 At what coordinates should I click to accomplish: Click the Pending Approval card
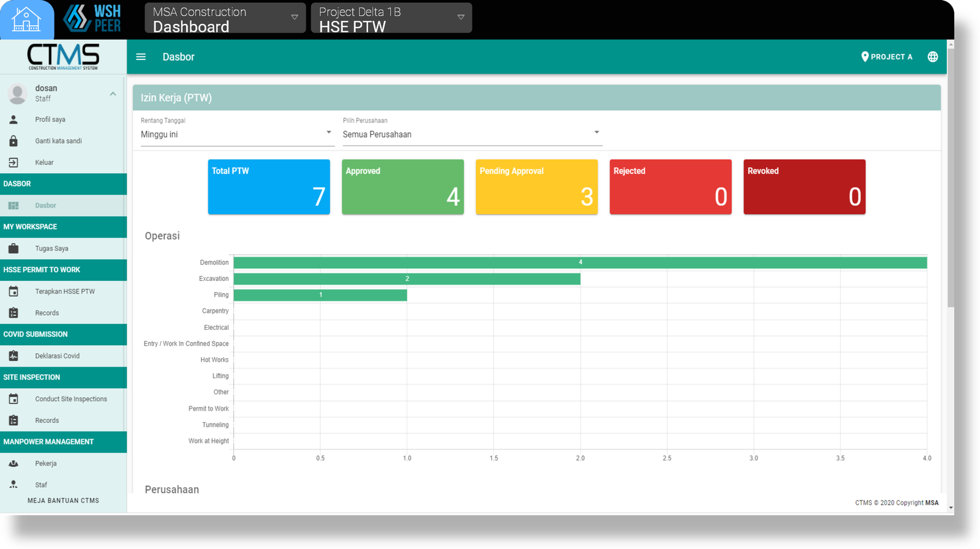coord(537,187)
